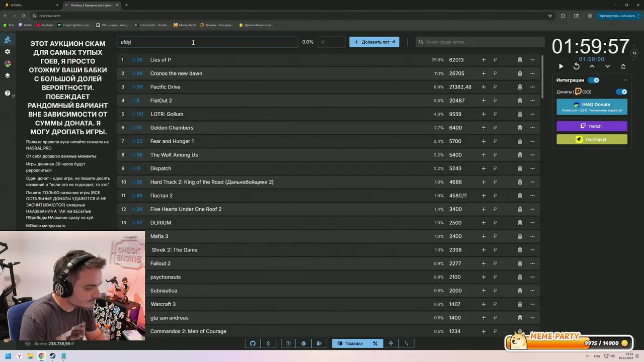644x362 pixels.
Task: Open the YouTube bookmark
Action: point(45,25)
